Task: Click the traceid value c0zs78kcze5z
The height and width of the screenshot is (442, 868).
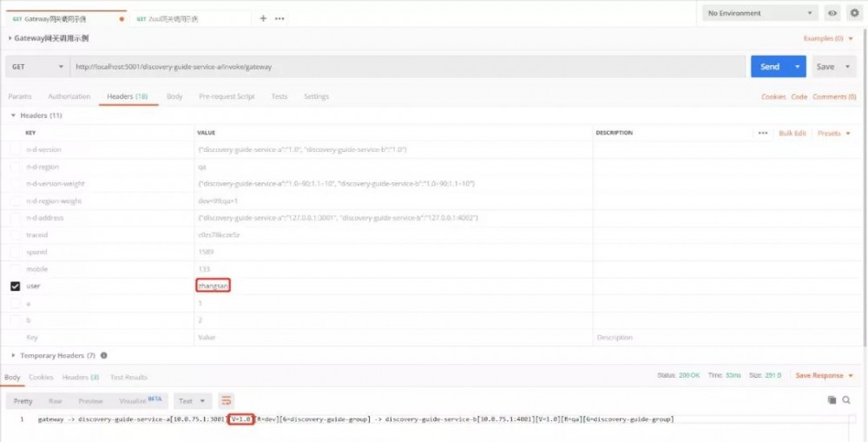Action: (220, 234)
